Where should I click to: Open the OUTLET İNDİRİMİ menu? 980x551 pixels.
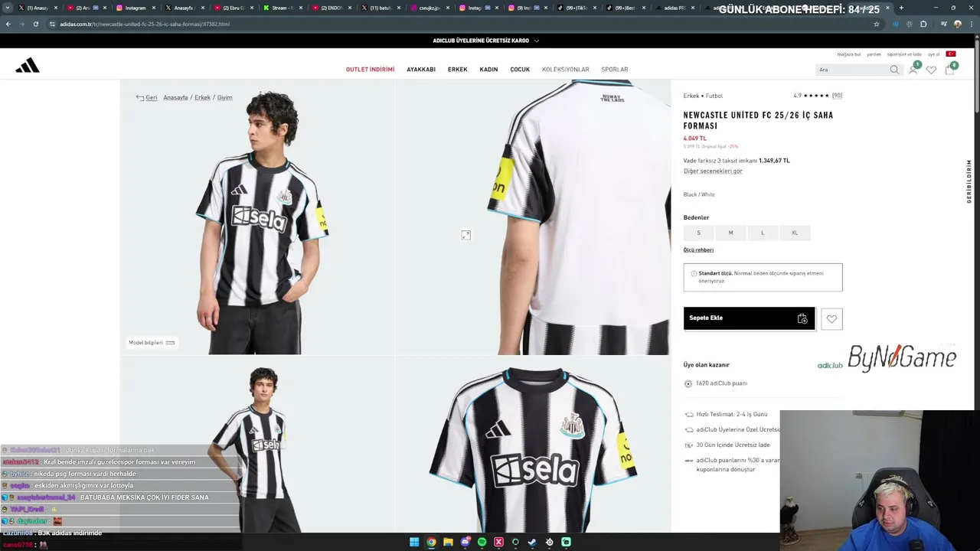(370, 70)
